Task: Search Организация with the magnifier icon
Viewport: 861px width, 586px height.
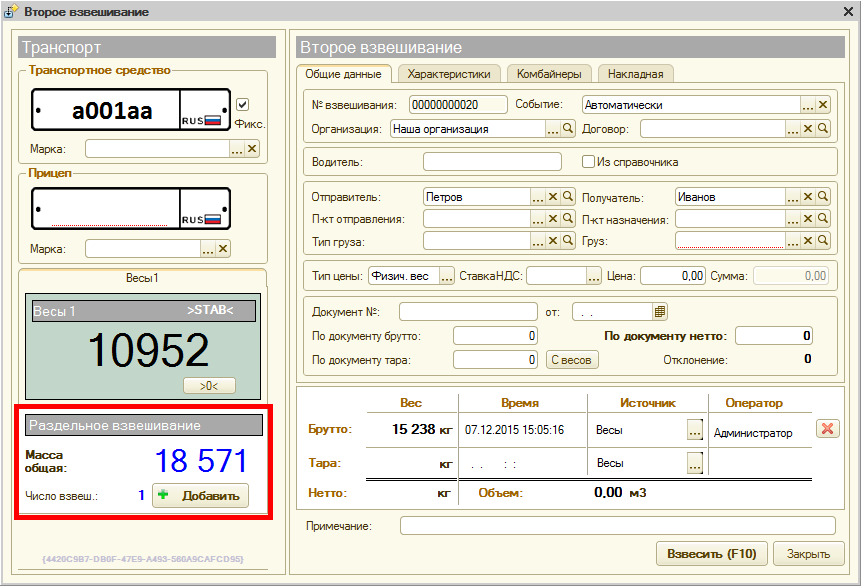Action: point(568,129)
